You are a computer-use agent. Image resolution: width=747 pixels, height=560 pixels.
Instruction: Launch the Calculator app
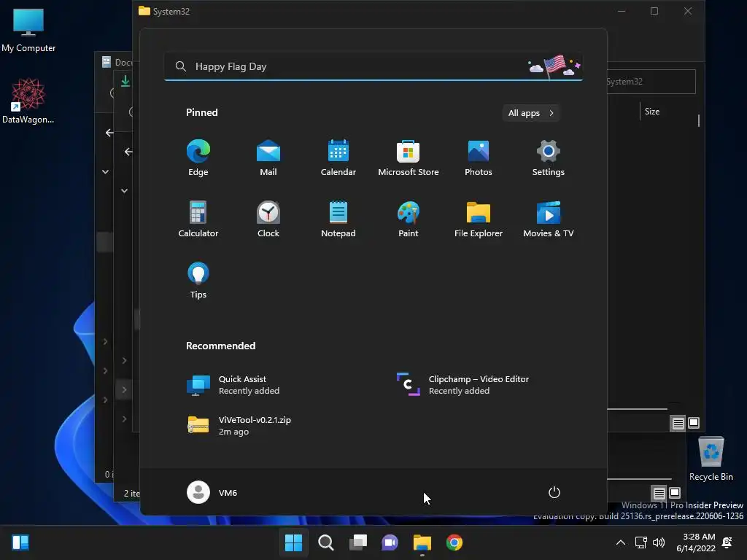tap(198, 219)
